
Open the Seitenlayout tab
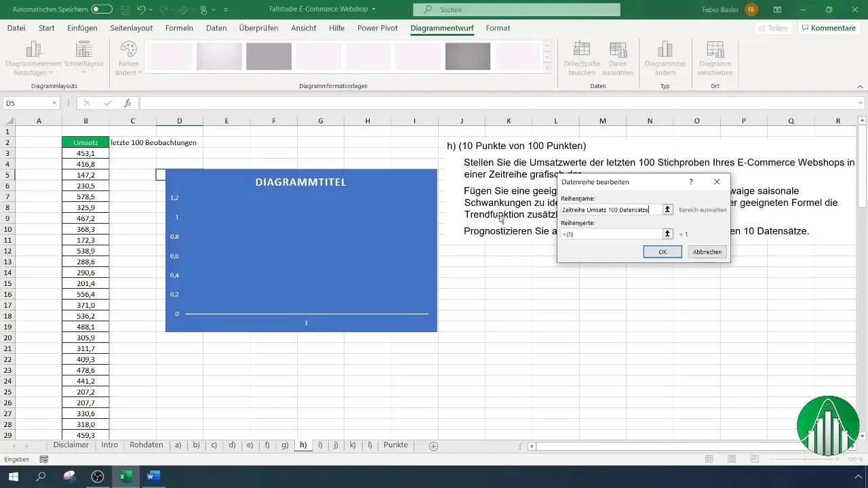(131, 28)
